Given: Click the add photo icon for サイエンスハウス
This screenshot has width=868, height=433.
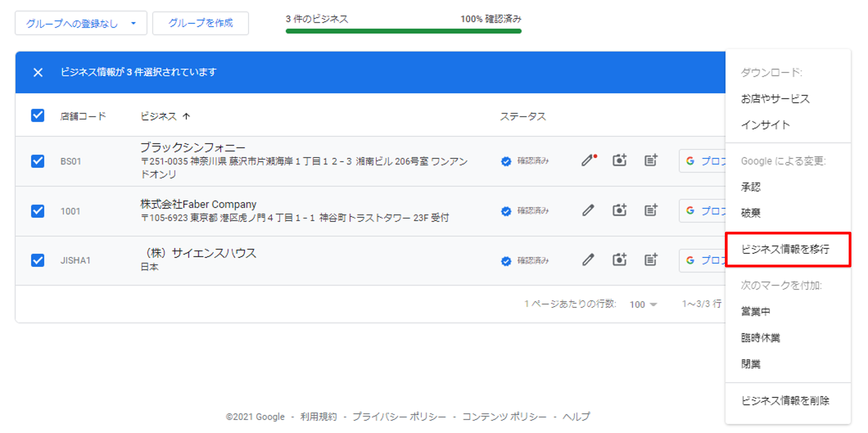Looking at the screenshot, I should pyautogui.click(x=619, y=260).
